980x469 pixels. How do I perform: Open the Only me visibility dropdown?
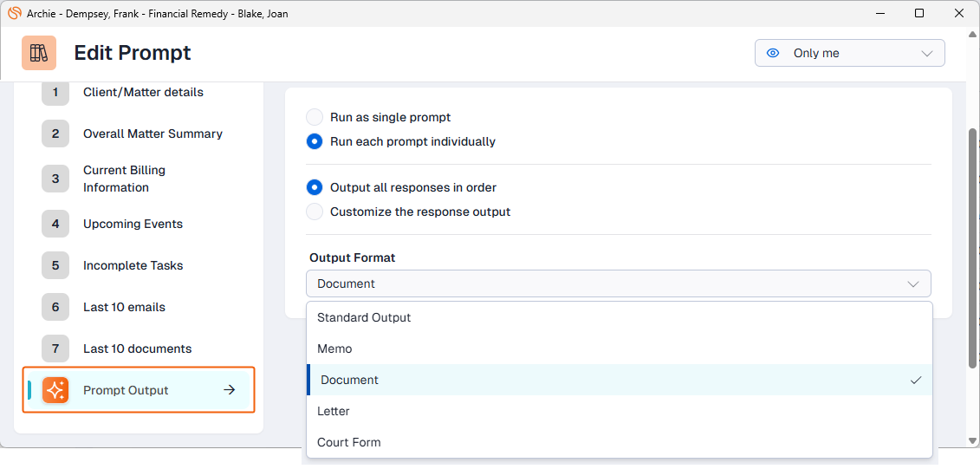tap(849, 53)
